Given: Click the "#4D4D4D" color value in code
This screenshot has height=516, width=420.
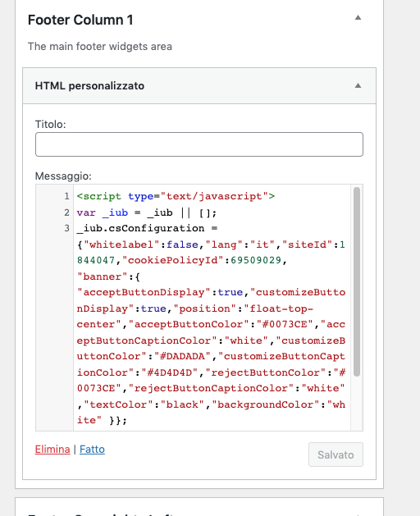Looking at the screenshot, I should [170, 372].
